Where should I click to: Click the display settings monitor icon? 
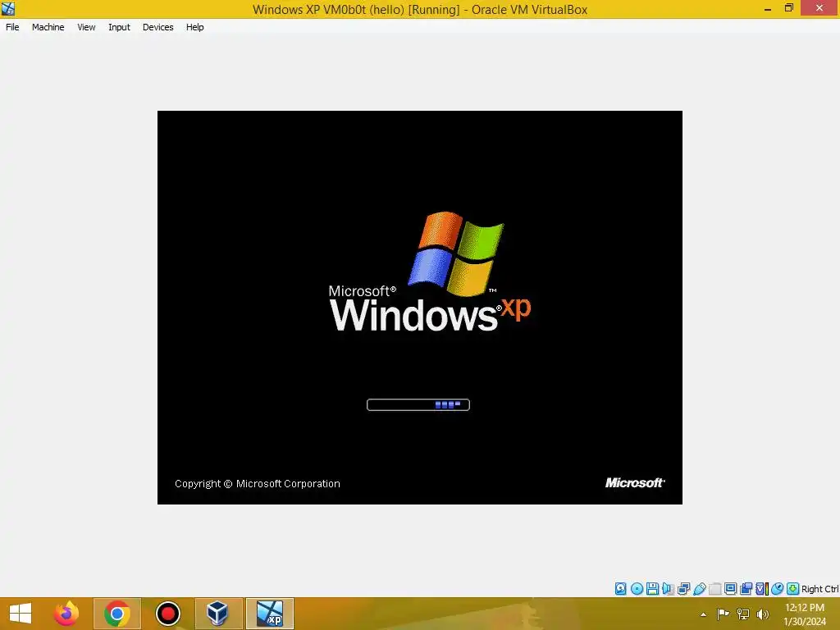pyautogui.click(x=730, y=589)
